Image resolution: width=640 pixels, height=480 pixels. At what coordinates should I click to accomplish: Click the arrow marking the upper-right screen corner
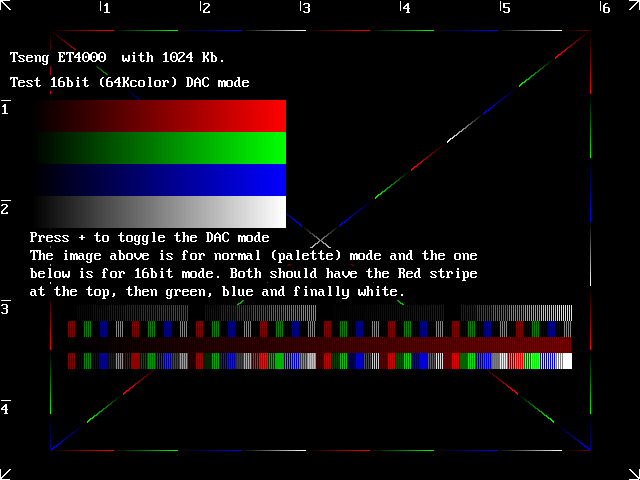click(x=634, y=6)
